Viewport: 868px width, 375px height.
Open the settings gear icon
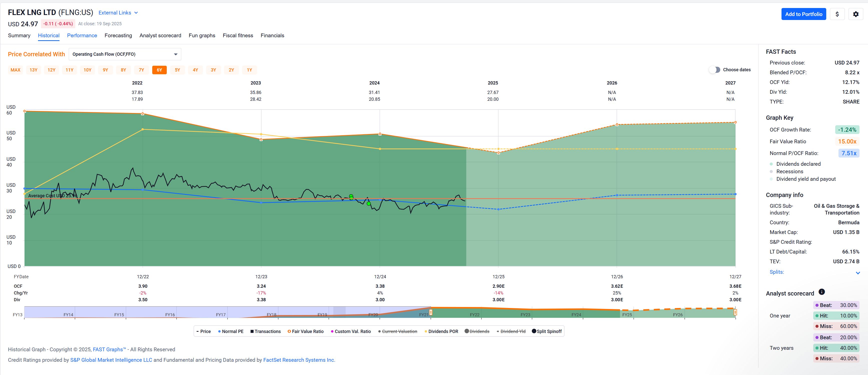coord(855,14)
